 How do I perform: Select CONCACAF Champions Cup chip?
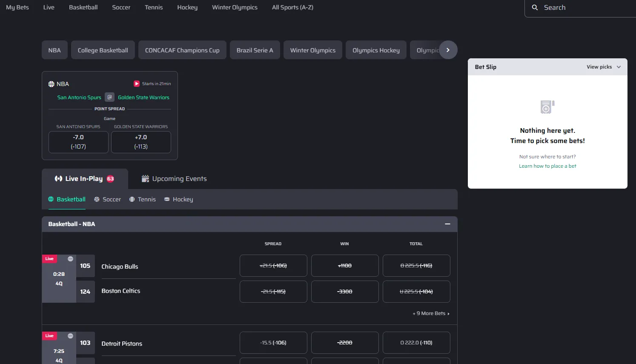point(182,50)
